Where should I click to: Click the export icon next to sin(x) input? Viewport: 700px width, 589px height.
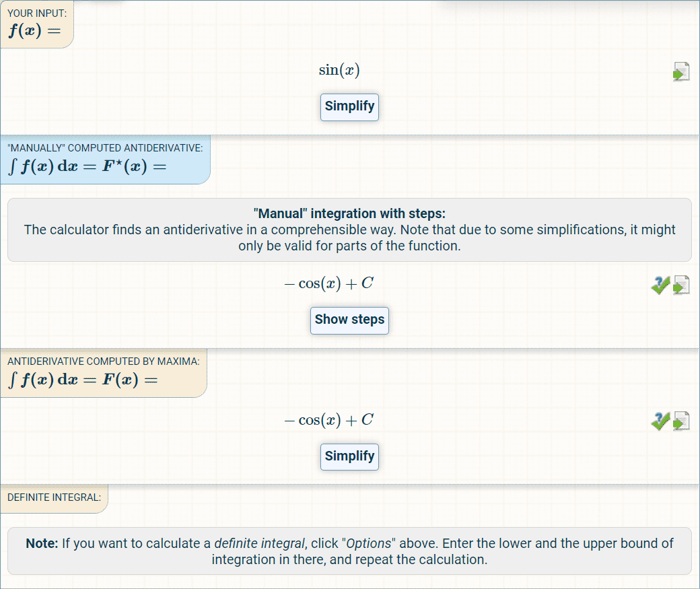click(x=681, y=72)
